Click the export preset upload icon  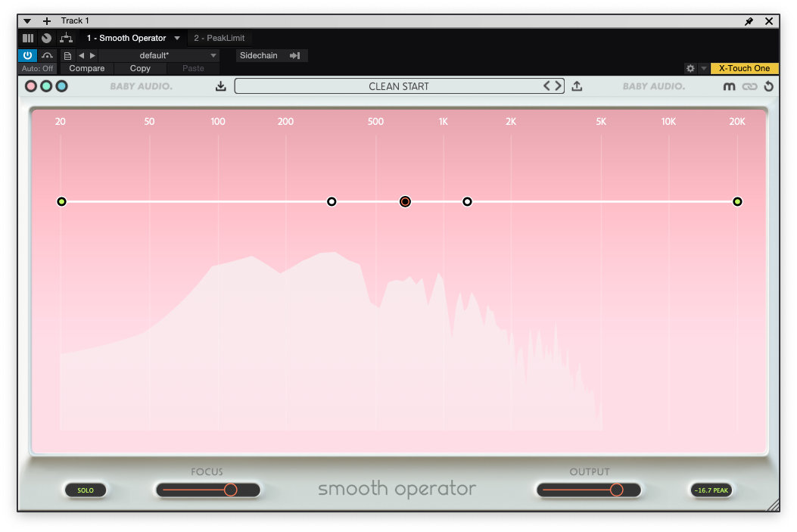[x=577, y=86]
